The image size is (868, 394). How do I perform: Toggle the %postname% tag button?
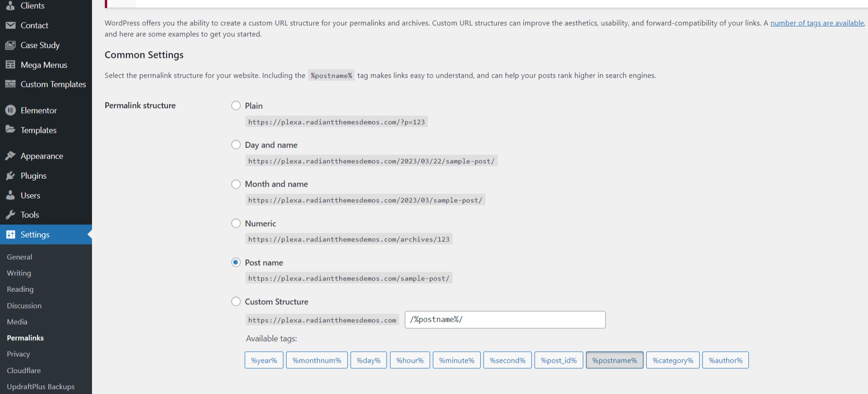615,360
